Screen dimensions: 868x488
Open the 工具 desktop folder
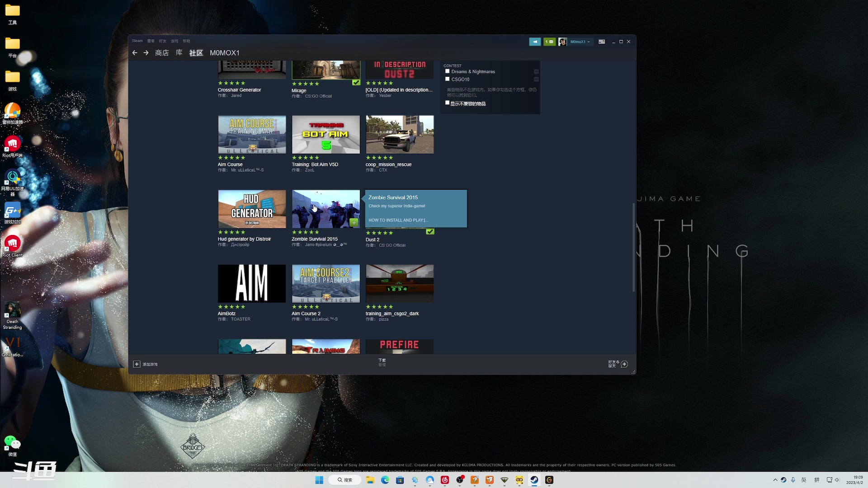pyautogui.click(x=12, y=14)
